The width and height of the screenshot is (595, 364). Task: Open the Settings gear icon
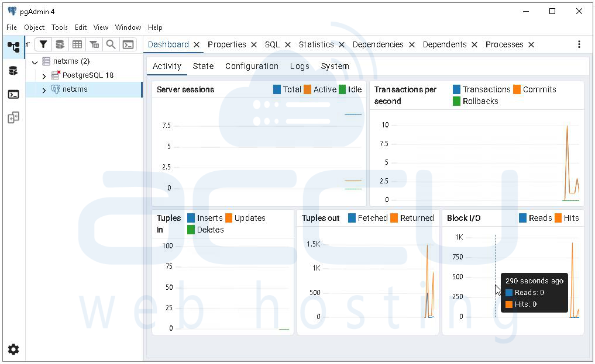pos(13,349)
